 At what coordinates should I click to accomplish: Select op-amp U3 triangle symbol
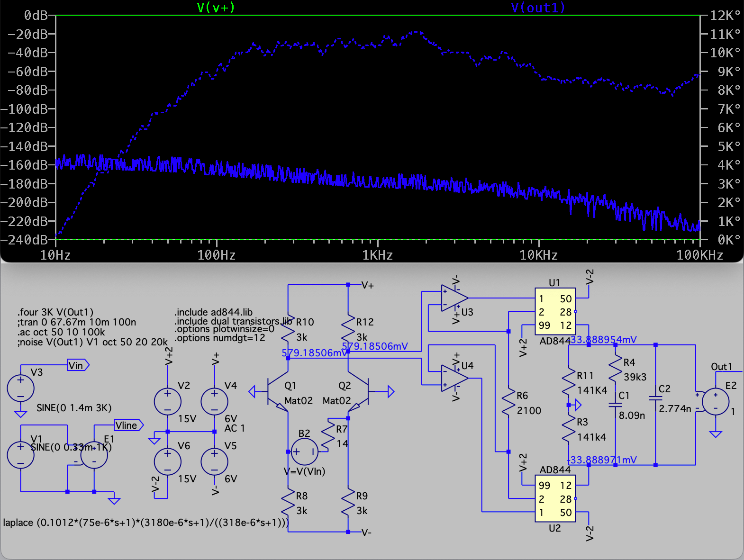[454, 298]
